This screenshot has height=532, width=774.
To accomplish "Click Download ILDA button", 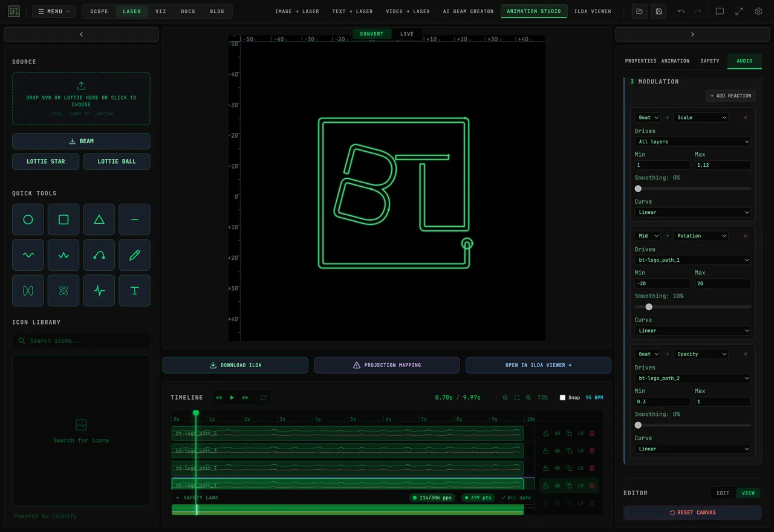I will 235,365.
